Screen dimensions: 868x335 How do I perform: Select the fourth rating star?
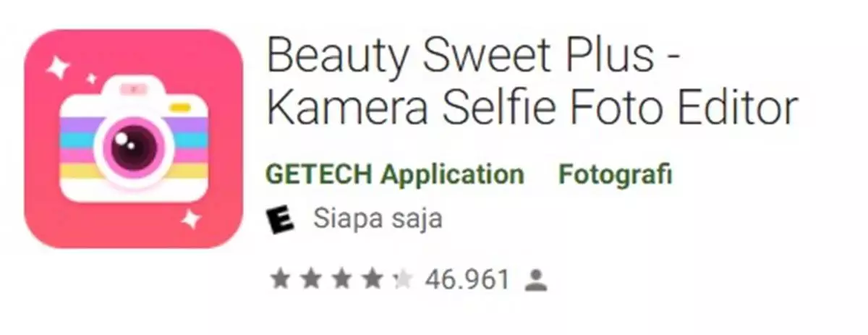373,279
